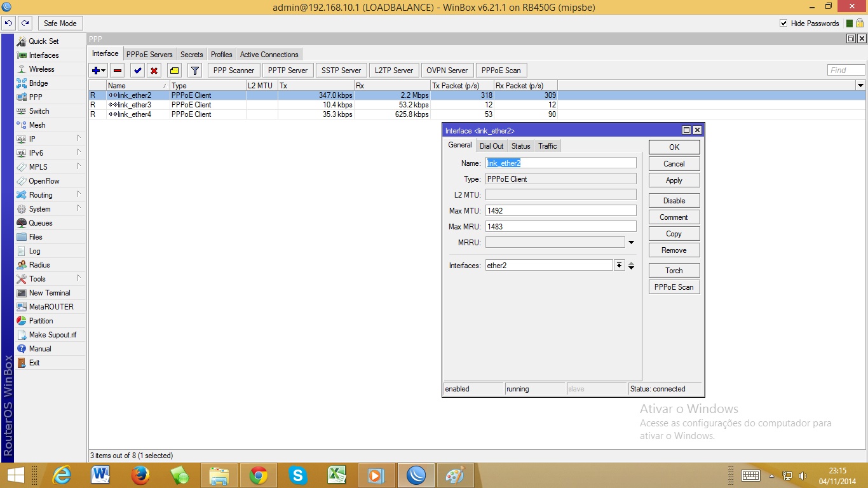Viewport: 868px width, 488px height.
Task: Switch to the PPPoE Servers tab
Action: point(149,55)
